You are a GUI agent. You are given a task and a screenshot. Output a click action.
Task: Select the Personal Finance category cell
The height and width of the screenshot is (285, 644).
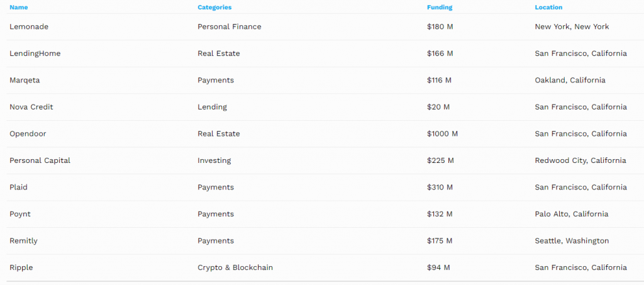pyautogui.click(x=229, y=27)
